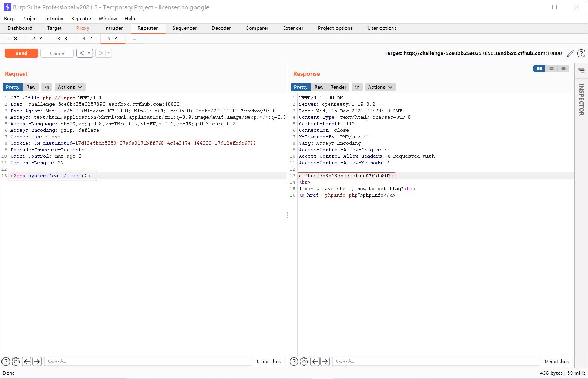Click the pencil icon to edit target

571,53
